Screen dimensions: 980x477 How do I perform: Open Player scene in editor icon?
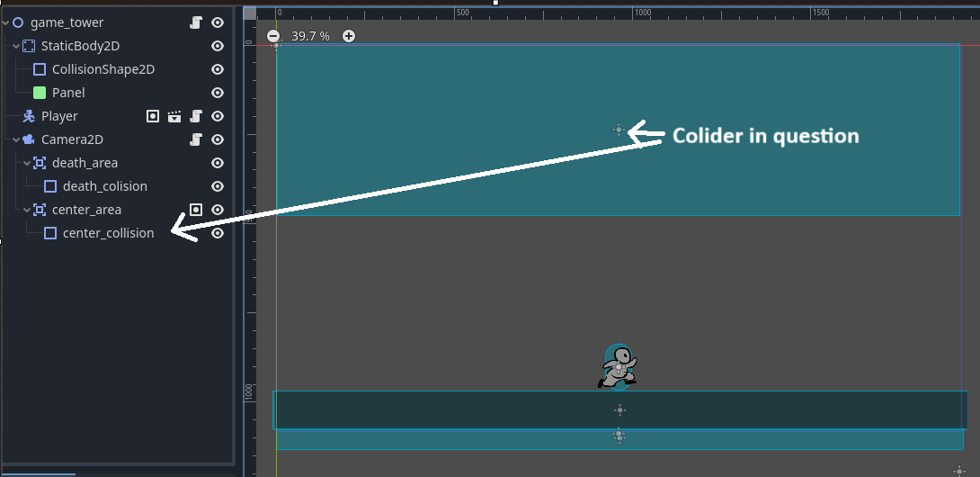pyautogui.click(x=174, y=116)
